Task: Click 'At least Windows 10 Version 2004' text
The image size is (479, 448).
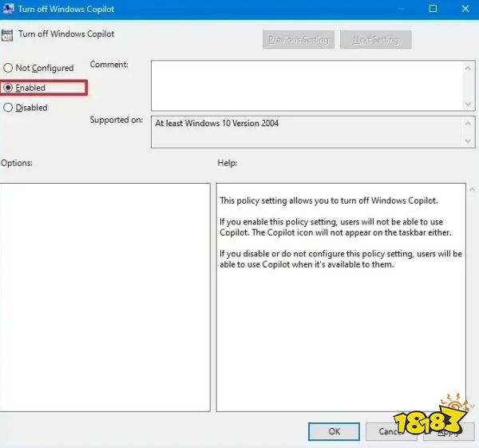Action: [216, 123]
